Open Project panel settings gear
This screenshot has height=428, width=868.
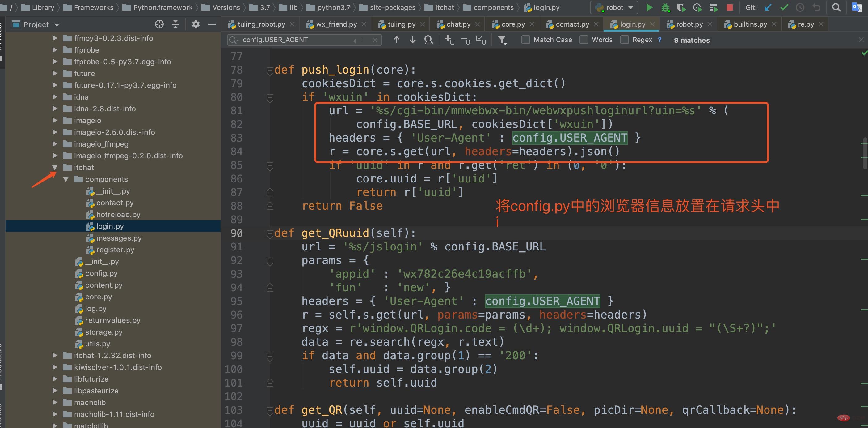pos(196,24)
